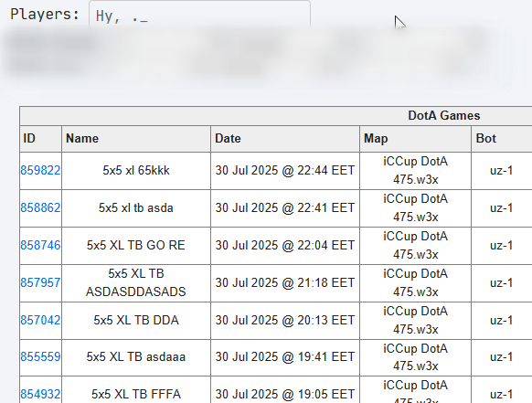Image resolution: width=532 pixels, height=403 pixels.
Task: Open game ID 857957 link
Action: click(x=40, y=282)
